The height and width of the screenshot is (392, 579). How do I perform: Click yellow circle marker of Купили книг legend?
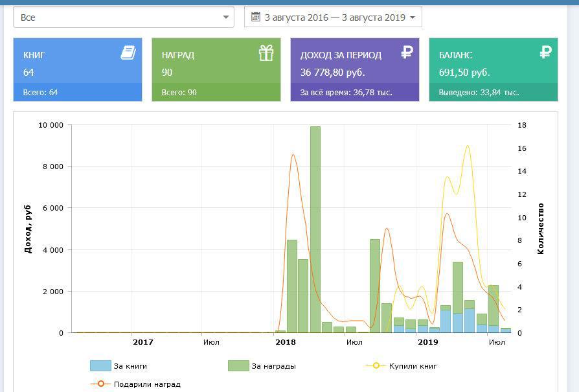point(376,366)
